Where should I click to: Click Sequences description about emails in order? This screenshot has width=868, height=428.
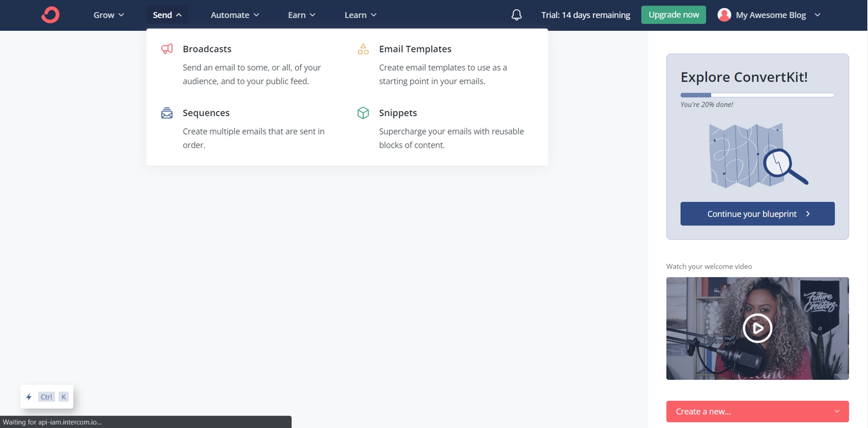click(x=253, y=138)
